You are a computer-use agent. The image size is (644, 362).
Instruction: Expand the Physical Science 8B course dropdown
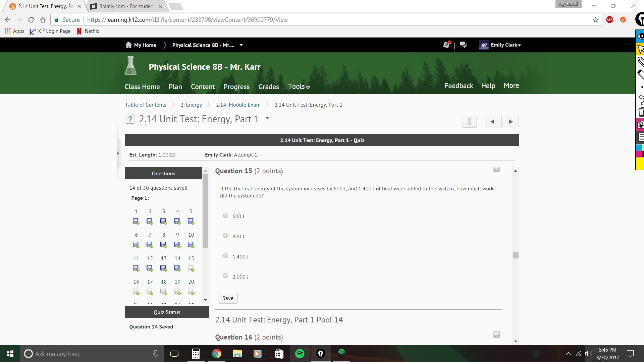[x=241, y=45]
